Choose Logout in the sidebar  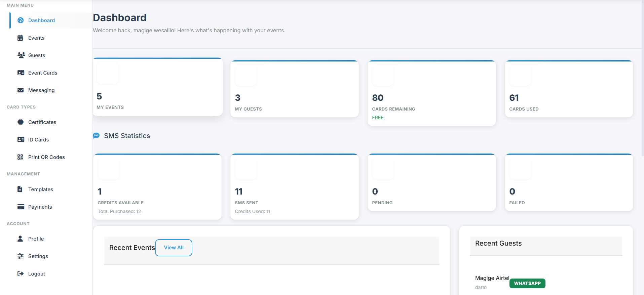coord(51,274)
